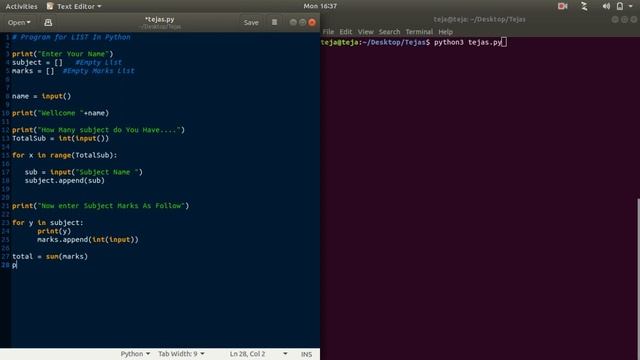Screen dimensions: 640x360
Task: Open the file Open dropdown in gedit
Action: coord(19,22)
